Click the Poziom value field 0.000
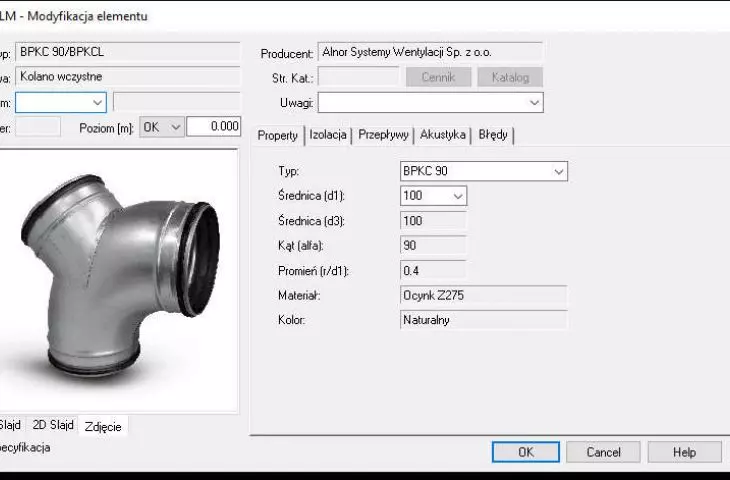 point(214,126)
